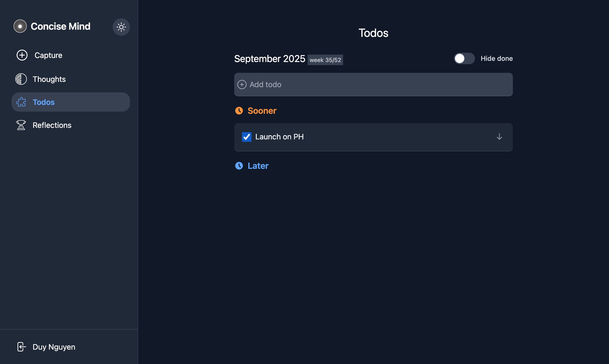Click the Reflections trophy icon
Viewport: 609px width, 364px height.
pyautogui.click(x=21, y=125)
